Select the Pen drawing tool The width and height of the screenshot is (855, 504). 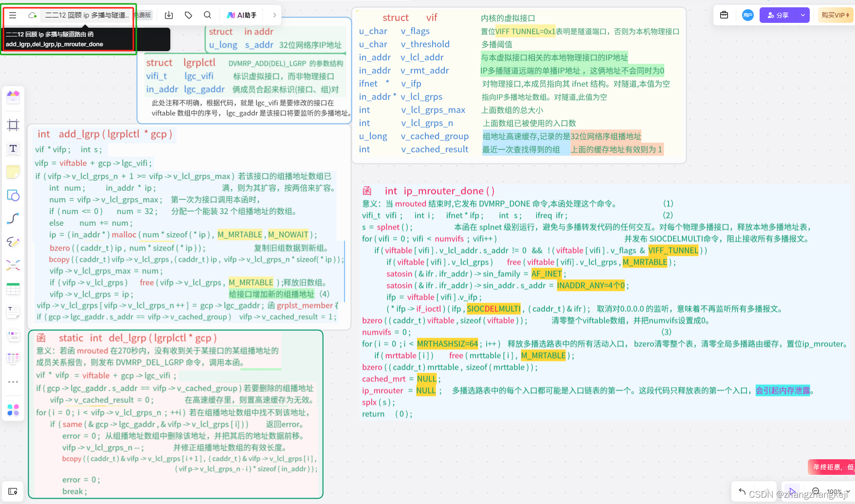pos(13,242)
